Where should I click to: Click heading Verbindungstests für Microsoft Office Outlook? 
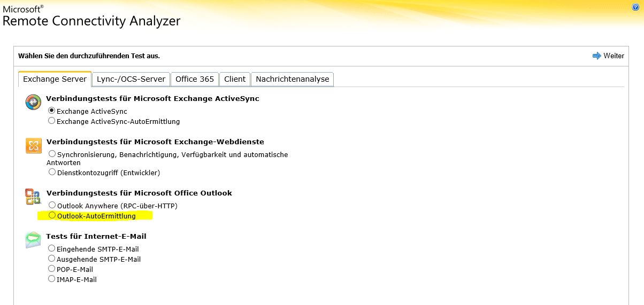click(x=139, y=193)
